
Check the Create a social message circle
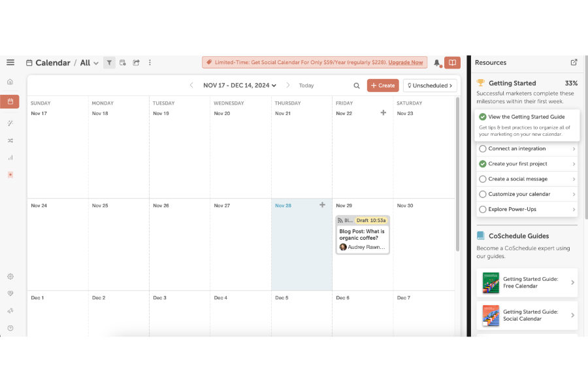coord(483,179)
